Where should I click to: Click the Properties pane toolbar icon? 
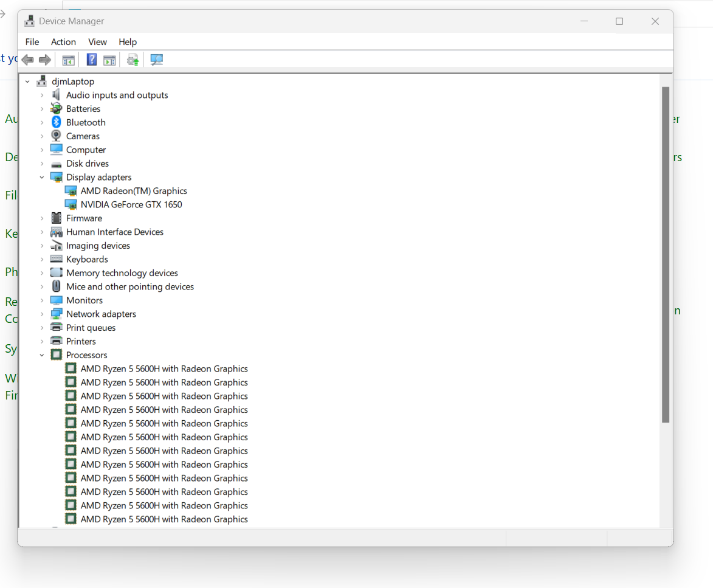point(109,60)
